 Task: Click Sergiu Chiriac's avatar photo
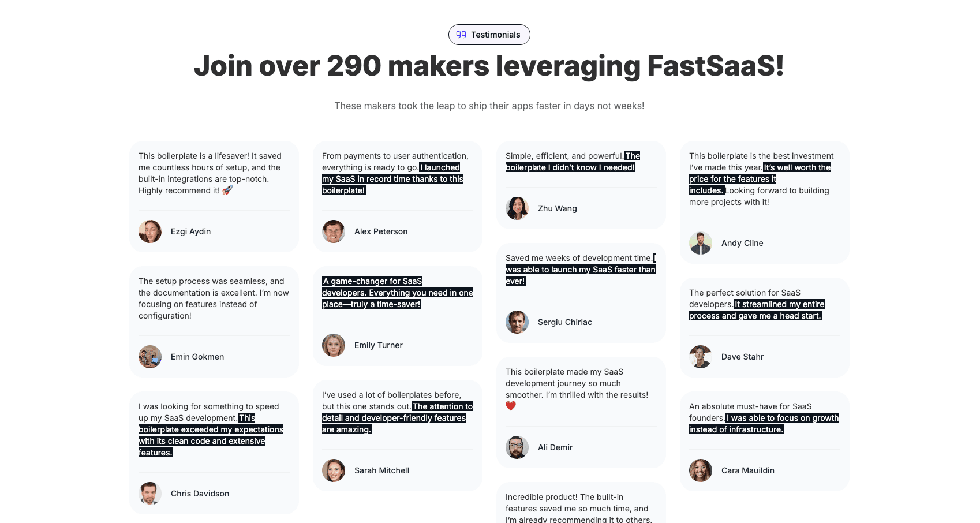click(517, 322)
